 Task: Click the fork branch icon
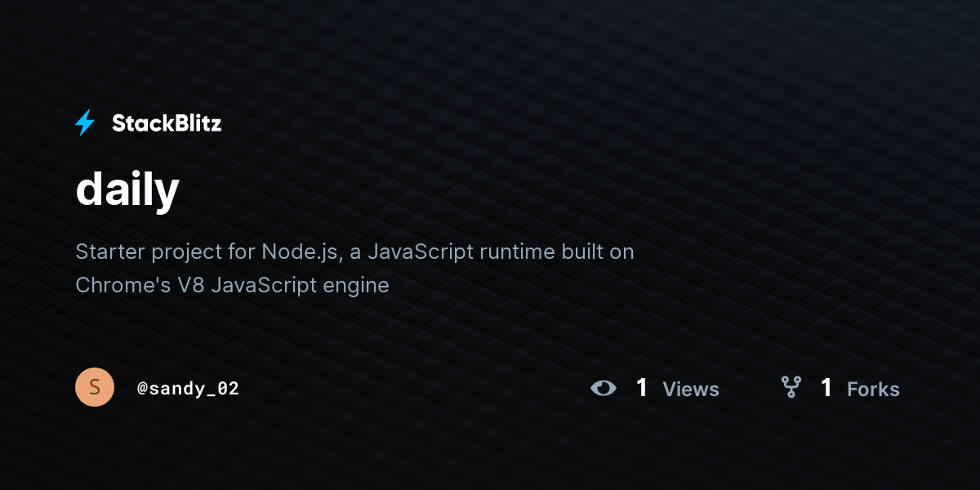click(x=791, y=388)
